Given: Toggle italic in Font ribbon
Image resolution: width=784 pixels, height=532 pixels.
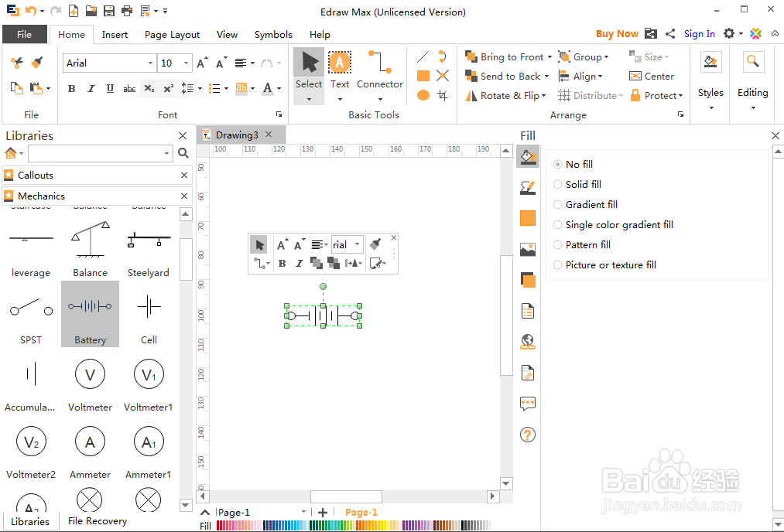Looking at the screenshot, I should [91, 88].
